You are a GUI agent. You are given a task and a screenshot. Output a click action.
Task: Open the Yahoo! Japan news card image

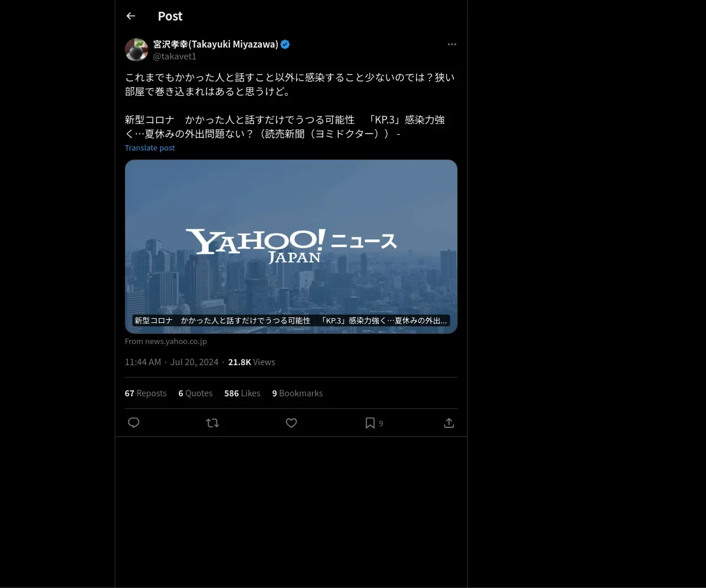(x=291, y=246)
